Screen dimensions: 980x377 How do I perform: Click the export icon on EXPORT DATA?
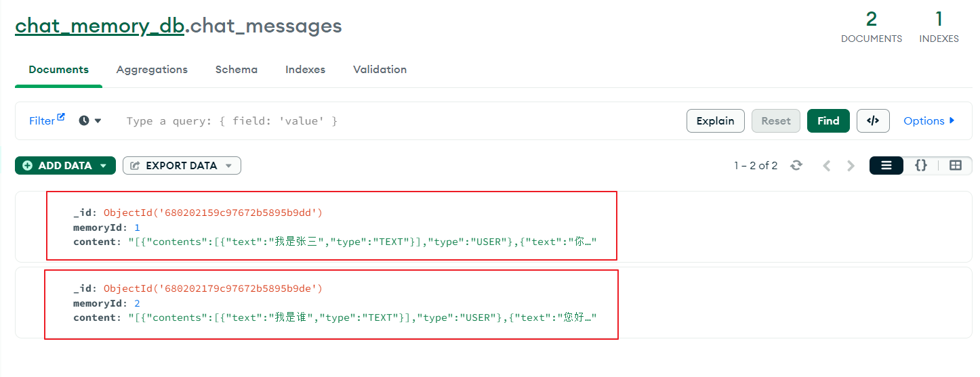pos(135,166)
